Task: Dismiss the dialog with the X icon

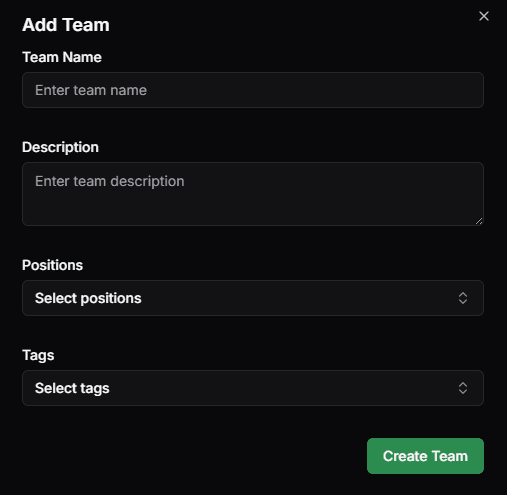Action: point(484,16)
